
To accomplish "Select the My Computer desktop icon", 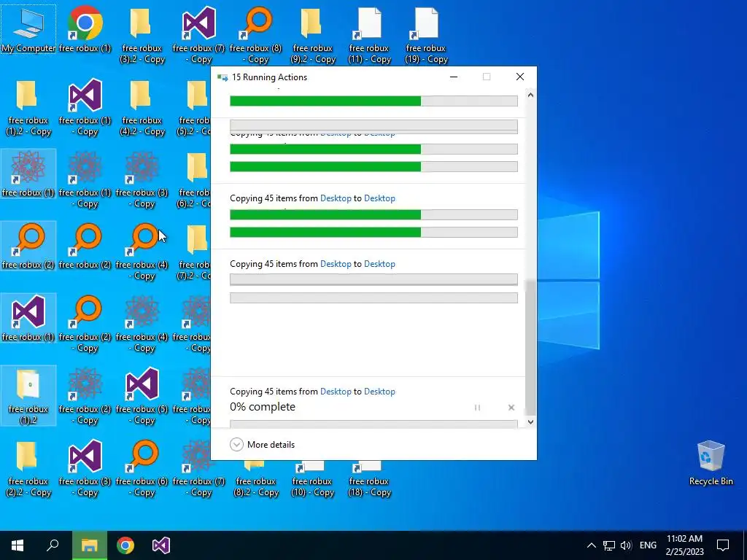I will (28, 29).
